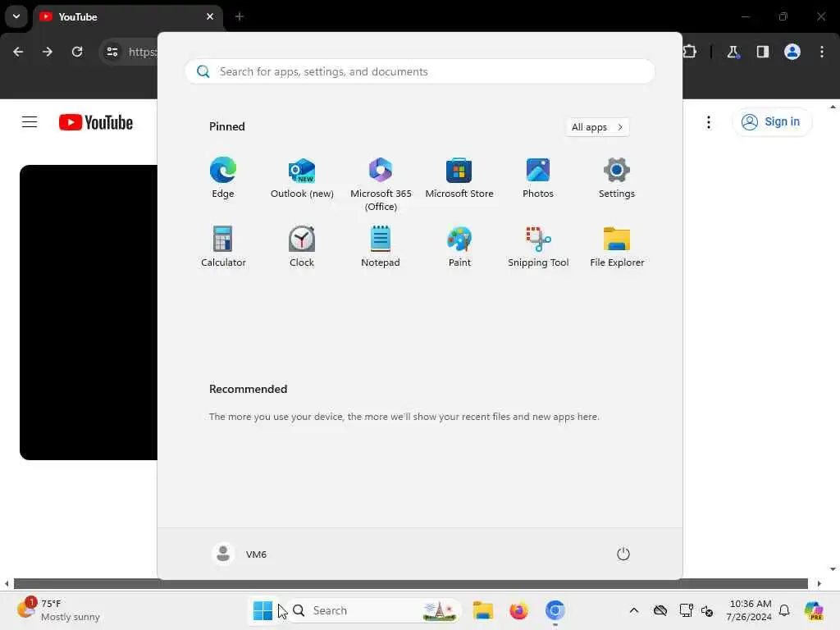The height and width of the screenshot is (630, 840).
Task: Show All apps list
Action: [x=597, y=127]
